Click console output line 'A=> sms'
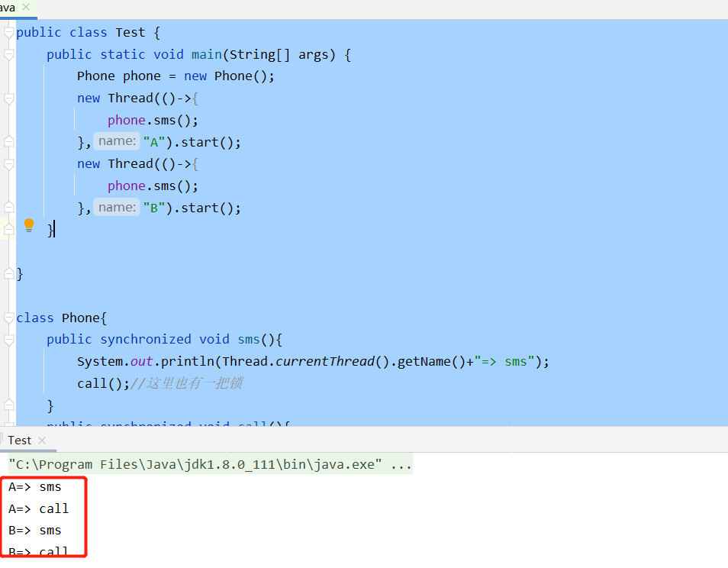 (35, 487)
